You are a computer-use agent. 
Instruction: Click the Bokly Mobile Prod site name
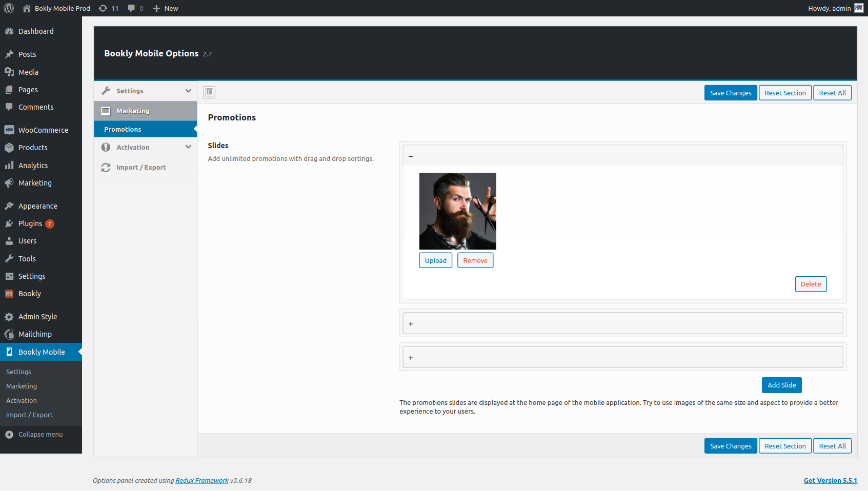[63, 8]
